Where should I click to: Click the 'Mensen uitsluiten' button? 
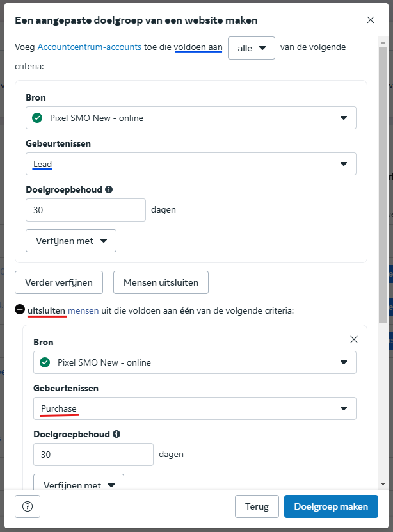pyautogui.click(x=161, y=282)
